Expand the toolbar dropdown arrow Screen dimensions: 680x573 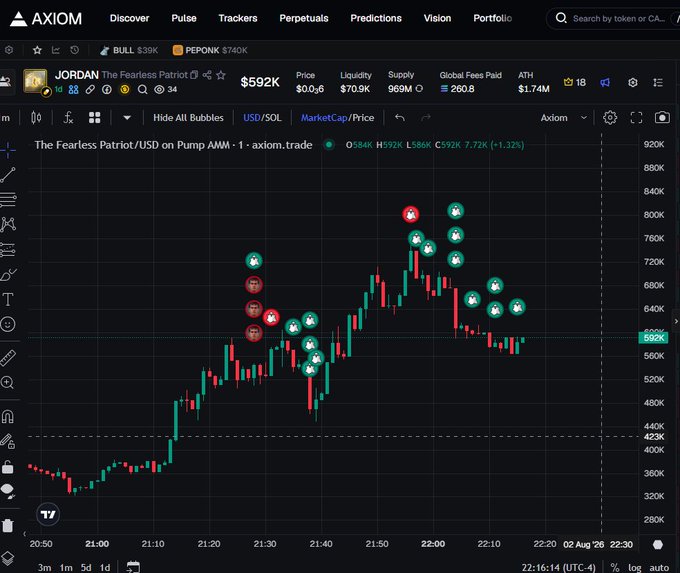(x=127, y=118)
